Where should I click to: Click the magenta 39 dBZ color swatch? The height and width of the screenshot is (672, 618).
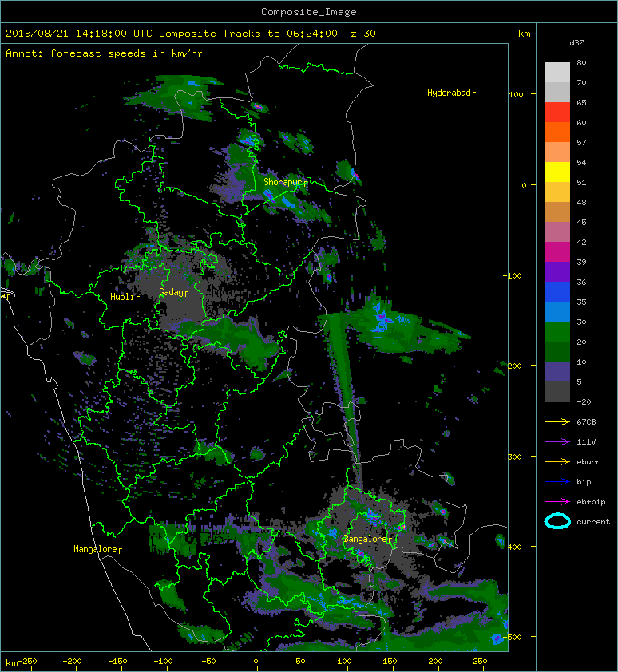click(x=557, y=251)
